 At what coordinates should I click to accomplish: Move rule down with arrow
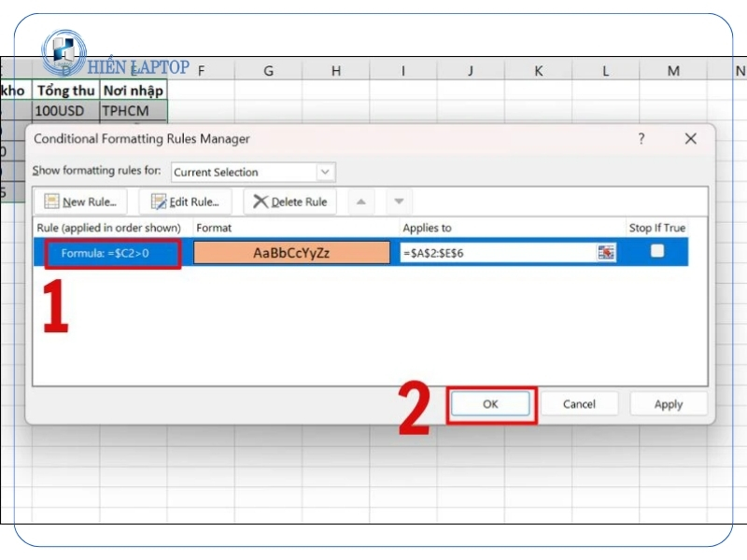400,202
